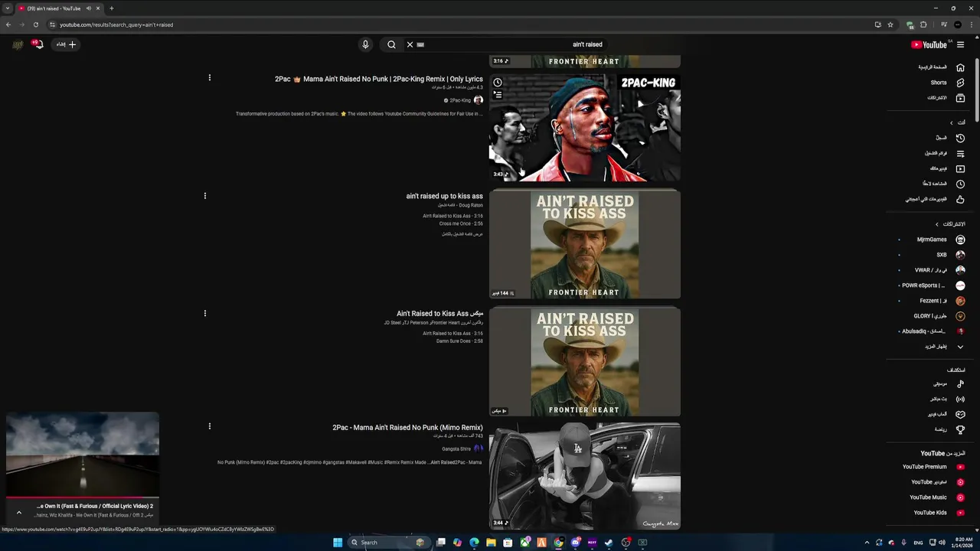Open the Shorts sidebar icon
This screenshot has width=980, height=551.
point(960,83)
